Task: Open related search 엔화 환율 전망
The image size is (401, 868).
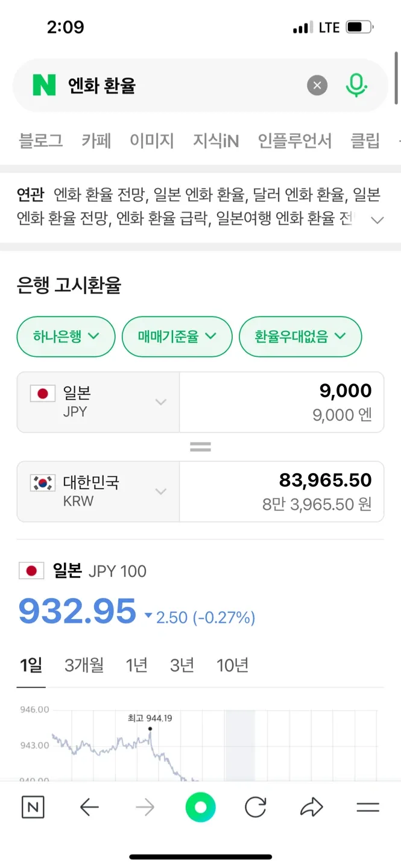Action: pos(99,195)
